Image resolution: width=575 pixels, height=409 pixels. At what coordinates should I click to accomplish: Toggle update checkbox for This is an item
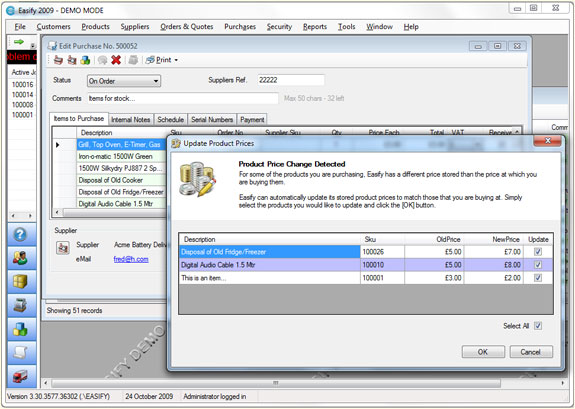[538, 278]
